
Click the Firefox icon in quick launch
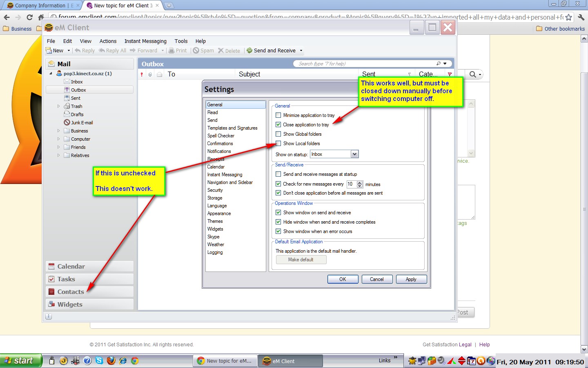click(x=111, y=360)
